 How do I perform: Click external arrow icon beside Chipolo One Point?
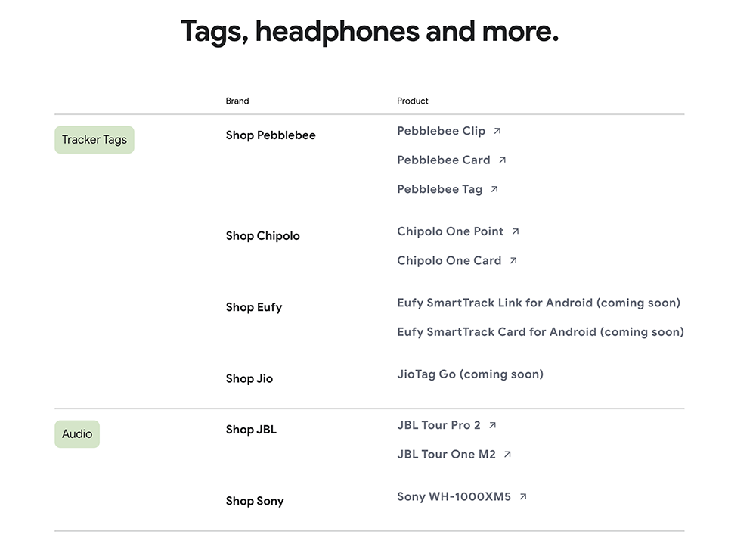pos(516,231)
